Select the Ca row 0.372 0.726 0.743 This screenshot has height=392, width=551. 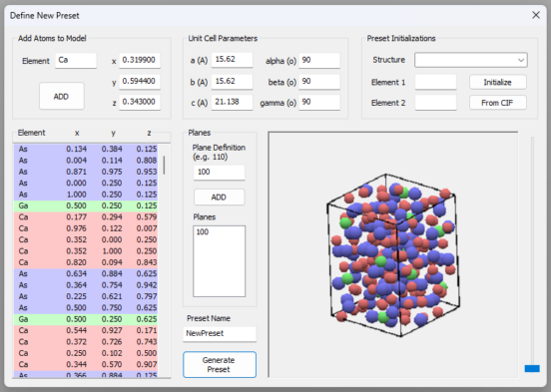click(x=86, y=342)
